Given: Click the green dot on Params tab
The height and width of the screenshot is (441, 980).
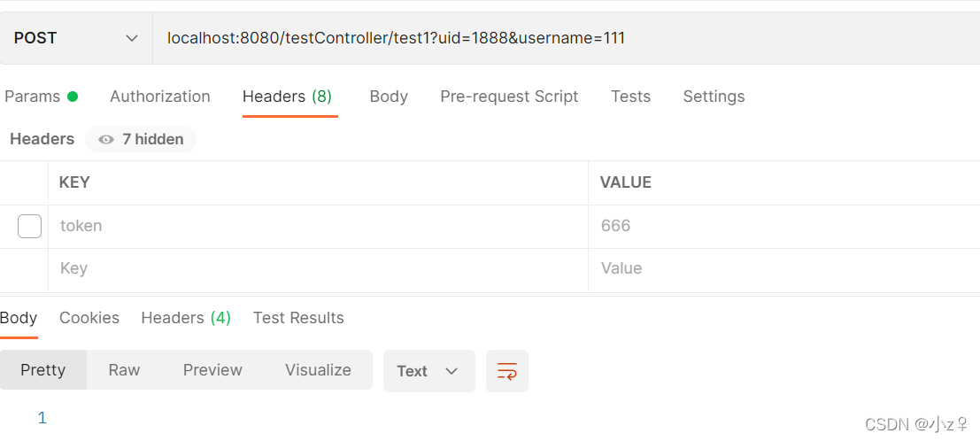Looking at the screenshot, I should (73, 97).
